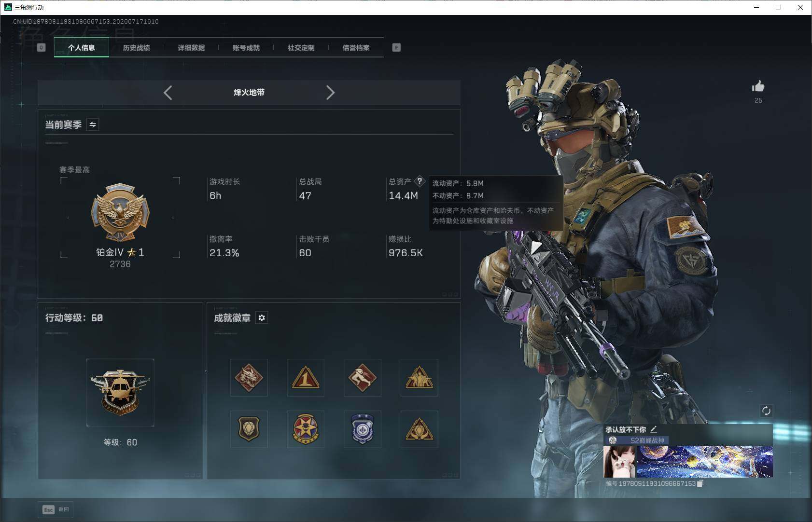Click the 赚损比 976.5K value
The height and width of the screenshot is (522, 812).
[x=406, y=253]
